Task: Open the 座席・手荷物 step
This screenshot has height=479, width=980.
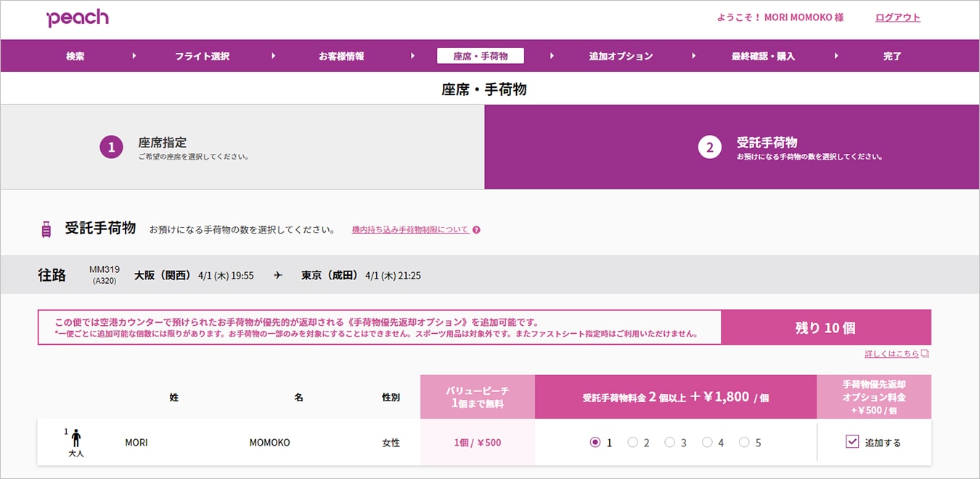Action: (481, 56)
